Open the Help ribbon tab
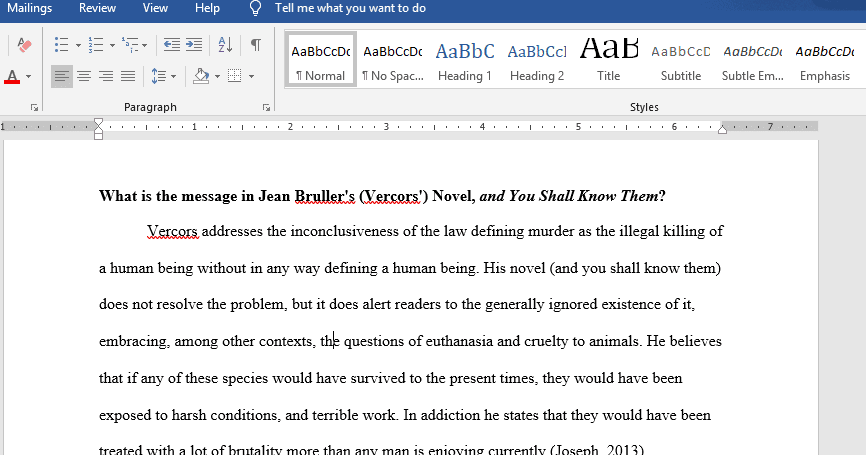The width and height of the screenshot is (866, 455). pos(207,8)
